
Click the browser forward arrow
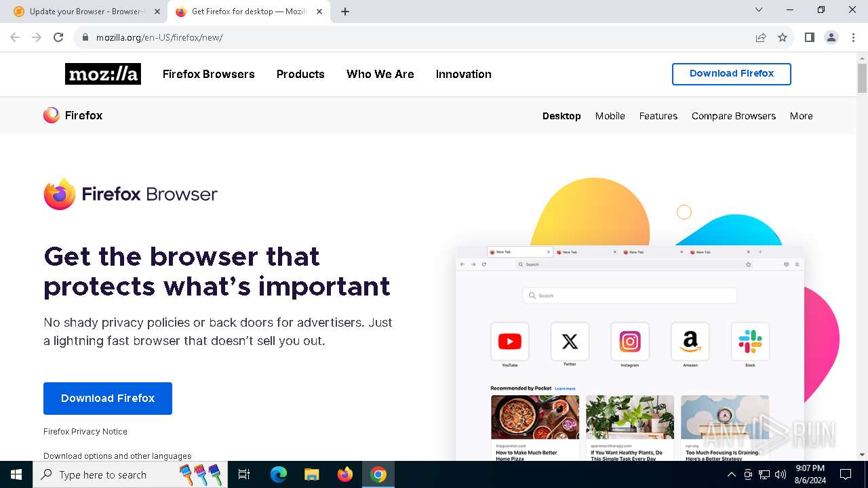[x=37, y=37]
